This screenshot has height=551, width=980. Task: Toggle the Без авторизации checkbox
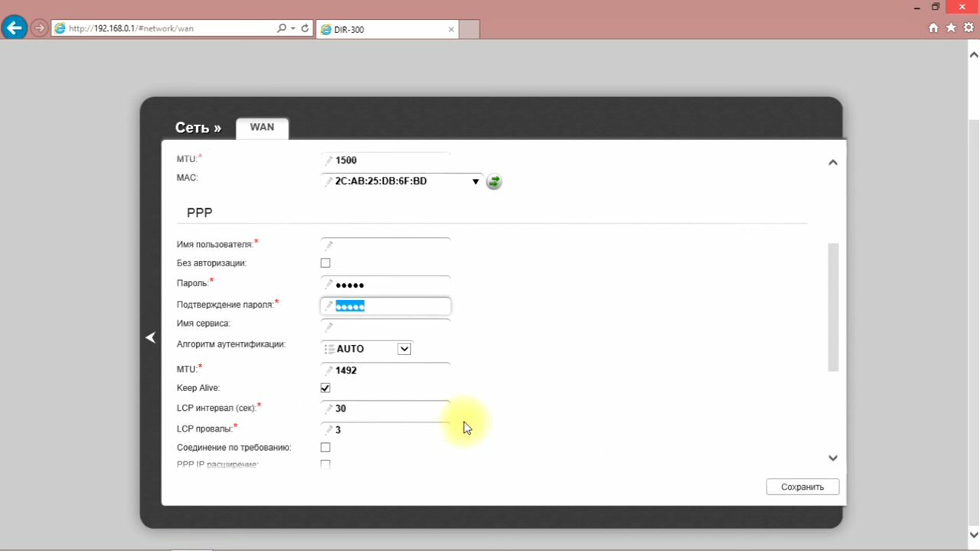(325, 262)
